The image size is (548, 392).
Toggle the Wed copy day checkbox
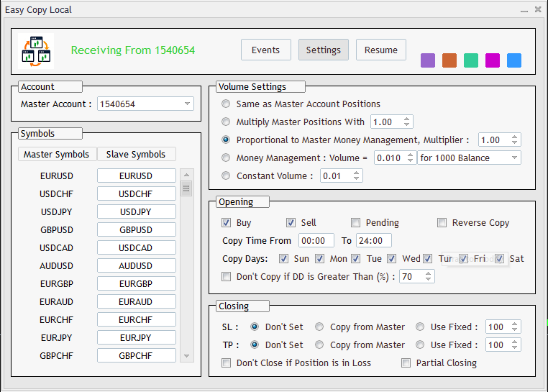coord(391,259)
